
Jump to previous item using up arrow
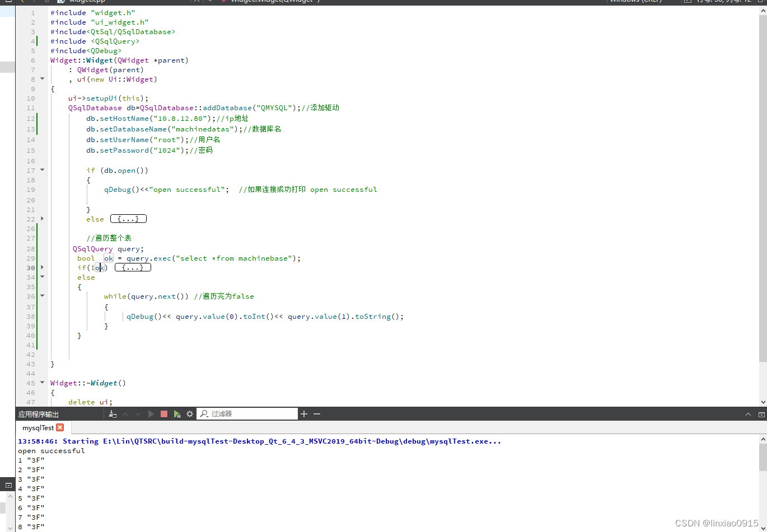pos(125,413)
